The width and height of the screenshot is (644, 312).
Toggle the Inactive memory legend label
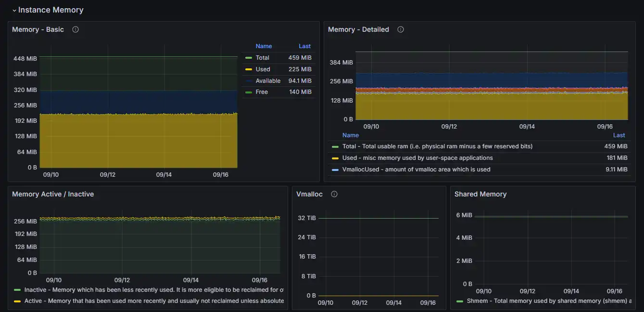click(x=154, y=290)
